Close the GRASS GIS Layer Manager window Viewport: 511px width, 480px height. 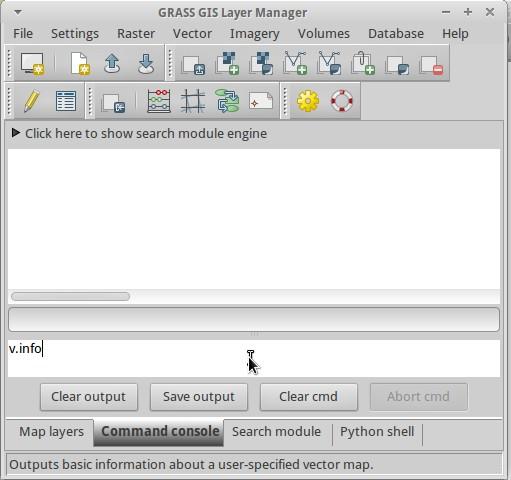pyautogui.click(x=490, y=12)
